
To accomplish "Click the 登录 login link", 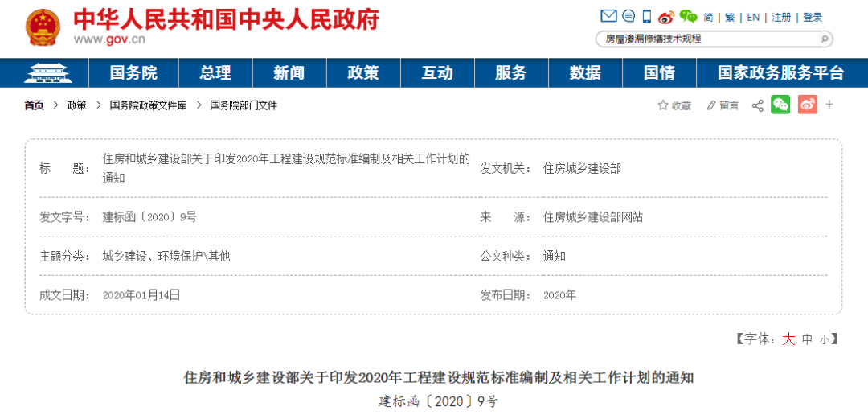I will [813, 17].
